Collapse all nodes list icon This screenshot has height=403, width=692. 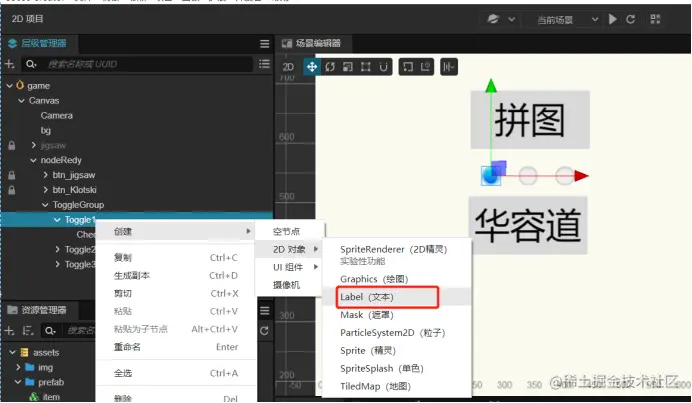click(264, 64)
